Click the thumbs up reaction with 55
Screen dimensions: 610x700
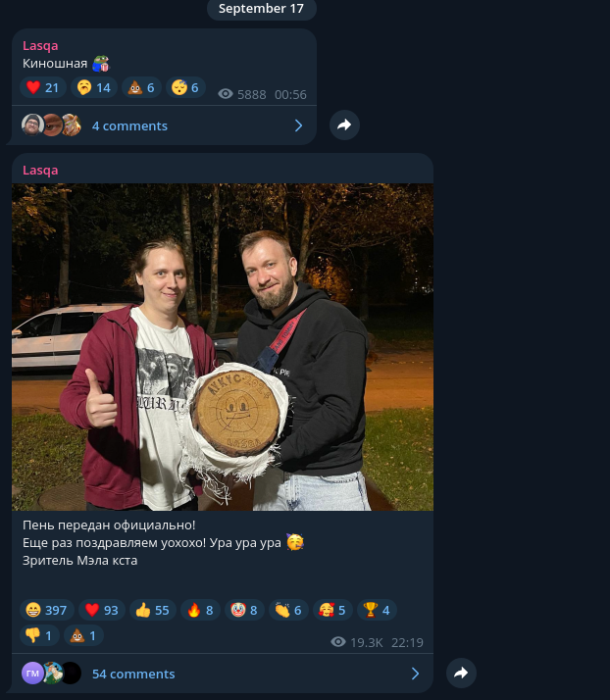coord(153,610)
